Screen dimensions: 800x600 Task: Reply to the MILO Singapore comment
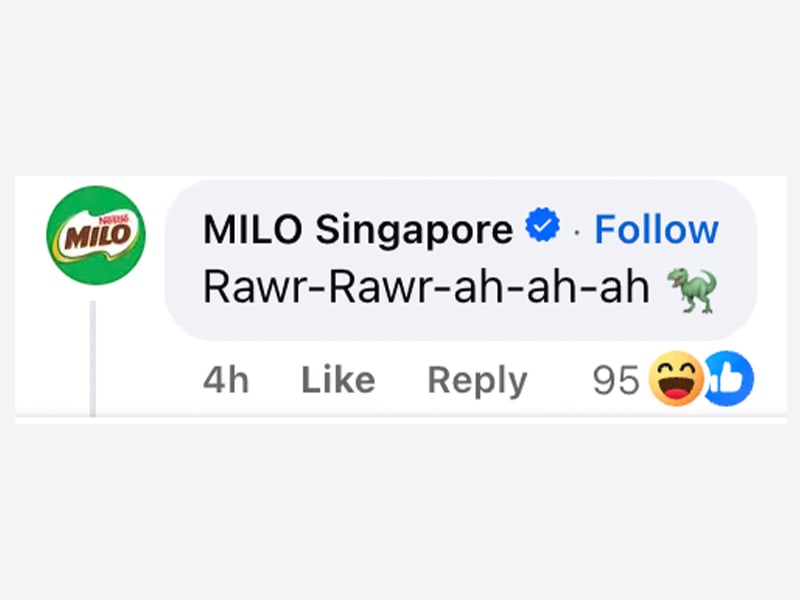[477, 380]
